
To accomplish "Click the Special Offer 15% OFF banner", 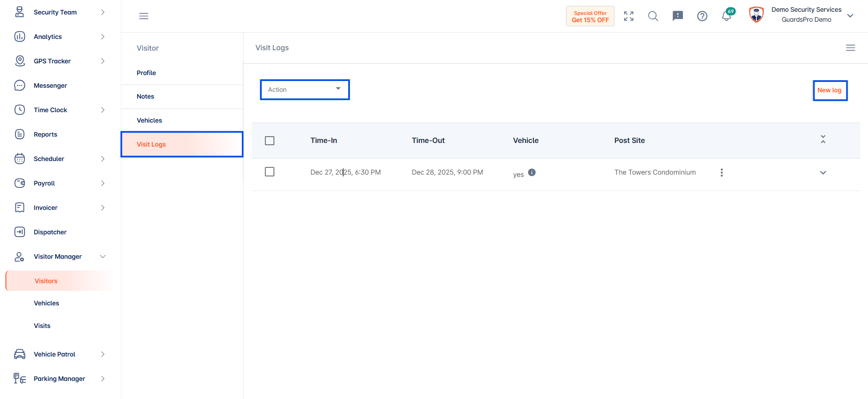I will coord(590,16).
